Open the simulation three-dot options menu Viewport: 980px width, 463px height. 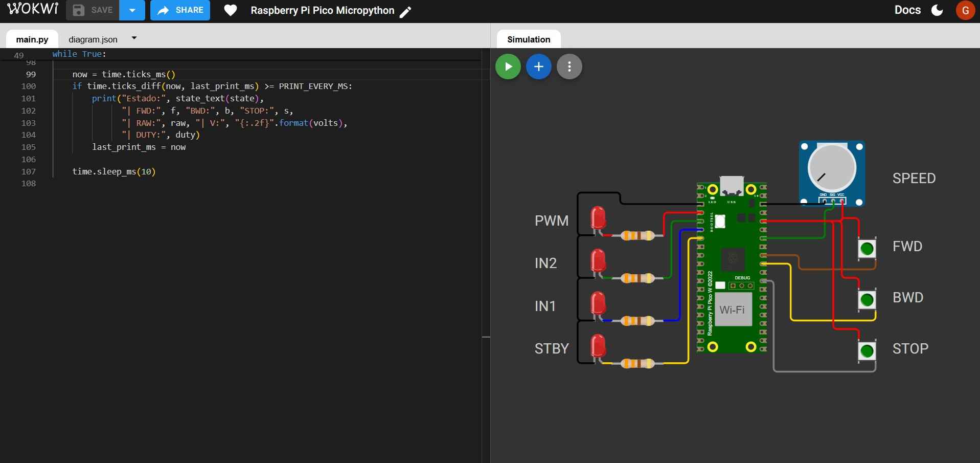coord(569,67)
